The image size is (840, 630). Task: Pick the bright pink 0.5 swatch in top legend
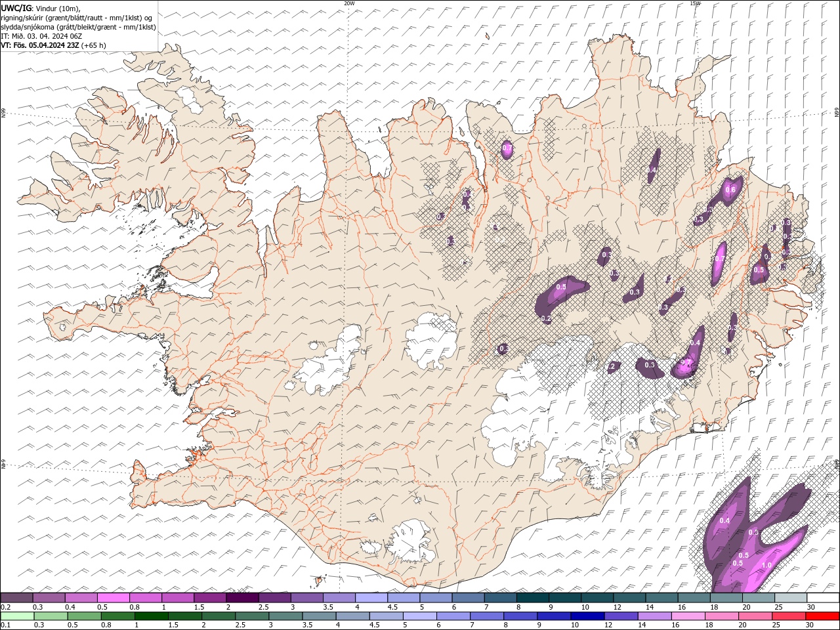click(x=114, y=597)
